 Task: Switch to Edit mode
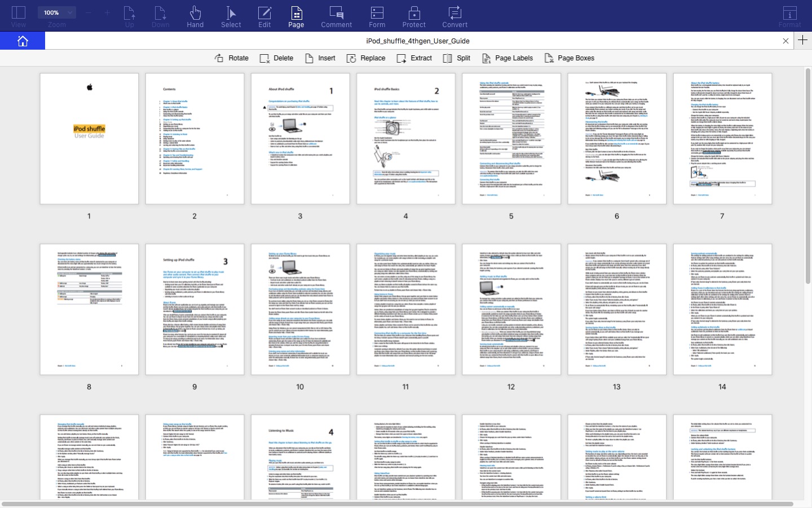[264, 16]
